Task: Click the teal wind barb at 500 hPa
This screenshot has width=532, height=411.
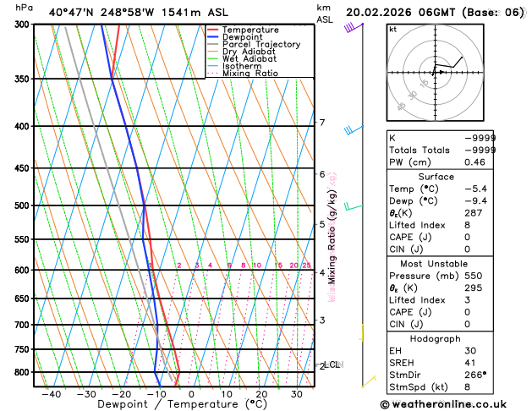Action: 354,206
